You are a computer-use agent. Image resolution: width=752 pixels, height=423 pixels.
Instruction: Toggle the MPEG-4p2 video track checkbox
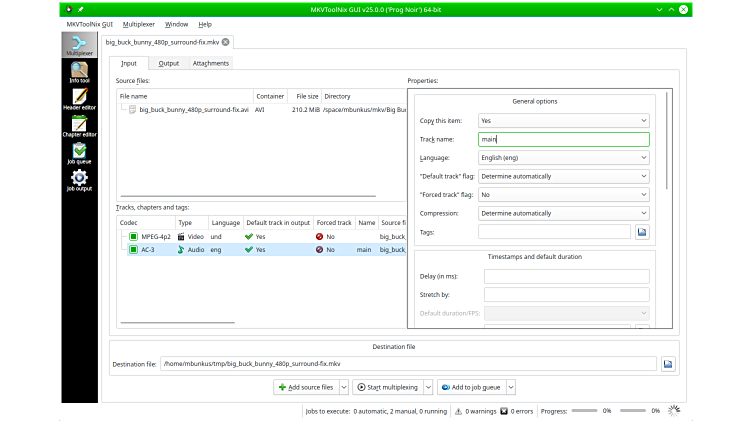[132, 236]
